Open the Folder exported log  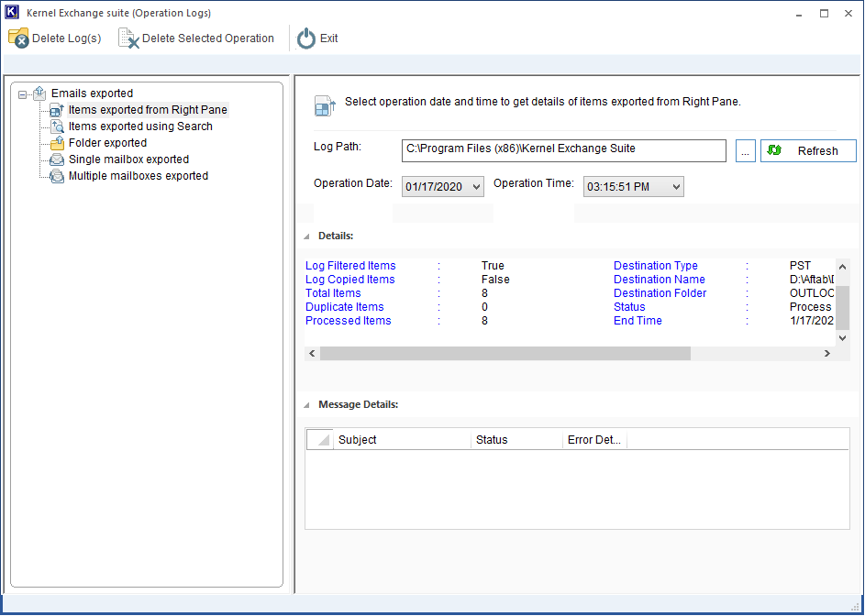[107, 143]
